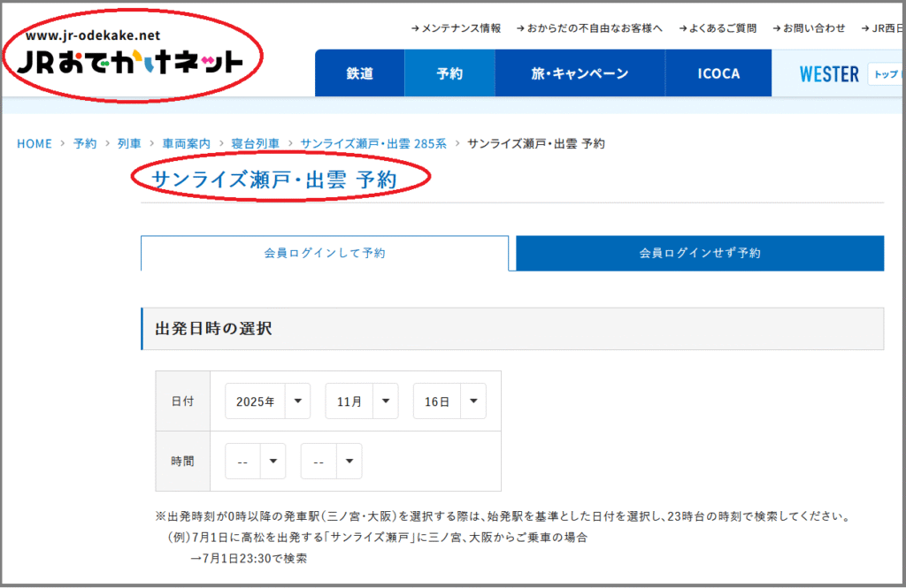This screenshot has height=588, width=906.
Task: Open the ICOCA navigation menu
Action: coord(718,73)
